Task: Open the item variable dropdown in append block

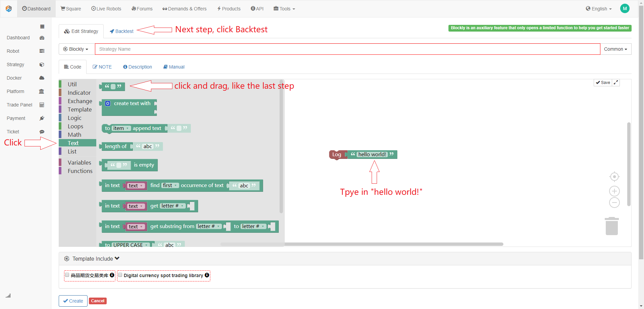Action: [x=121, y=128]
